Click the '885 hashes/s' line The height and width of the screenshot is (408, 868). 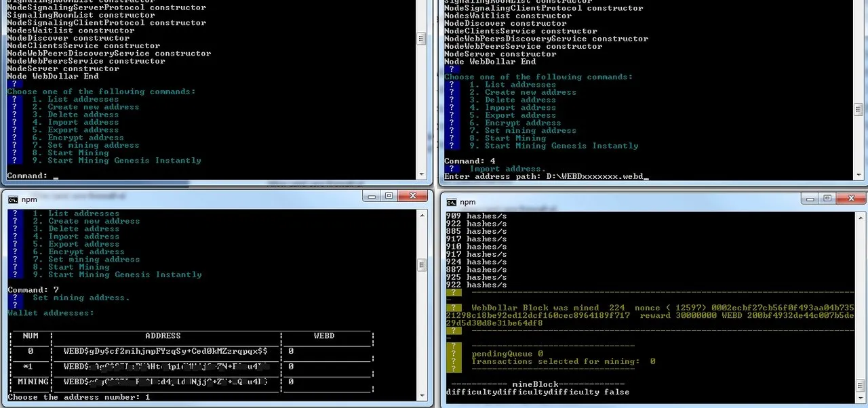[x=476, y=231]
